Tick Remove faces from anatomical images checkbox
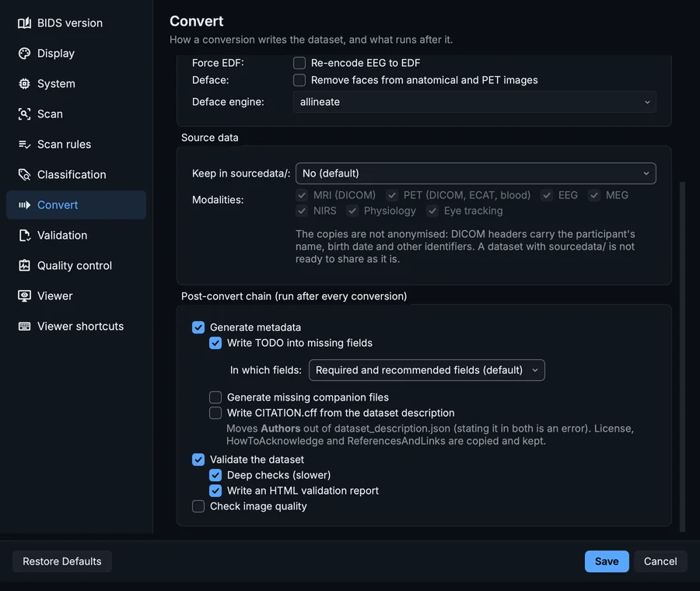 click(299, 80)
